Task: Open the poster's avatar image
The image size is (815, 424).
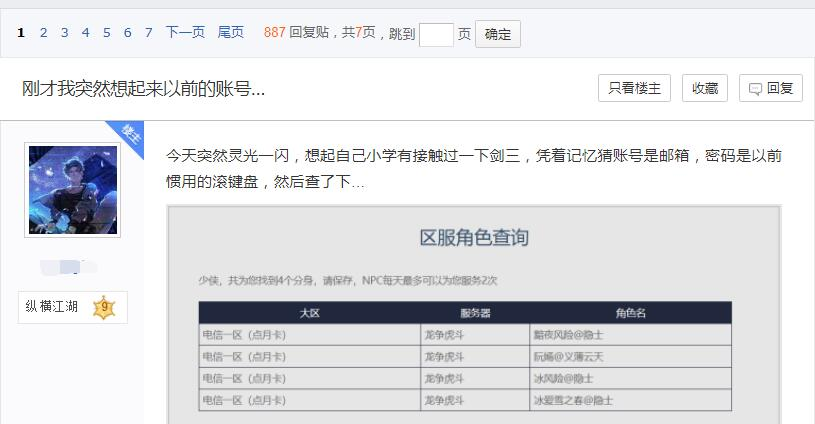Action: click(x=73, y=190)
